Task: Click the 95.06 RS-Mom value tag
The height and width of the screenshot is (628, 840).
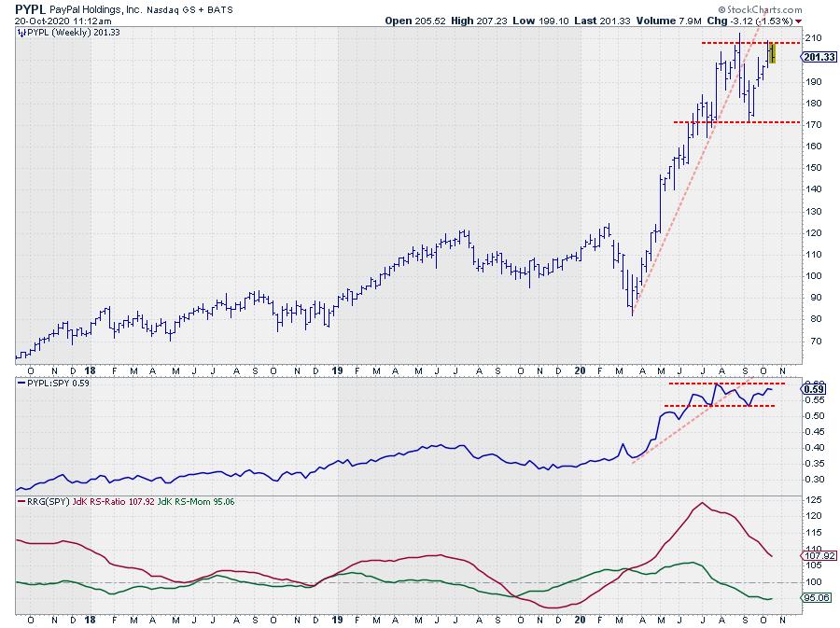Action: 814,598
